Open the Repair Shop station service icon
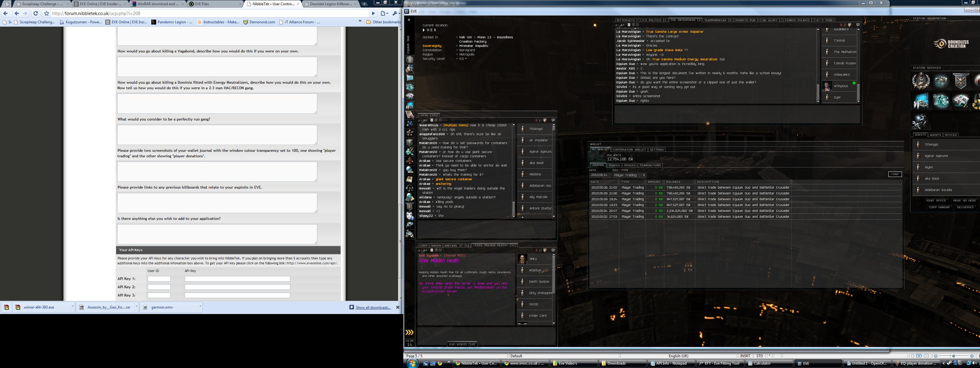The width and height of the screenshot is (980, 368). pyautogui.click(x=922, y=121)
